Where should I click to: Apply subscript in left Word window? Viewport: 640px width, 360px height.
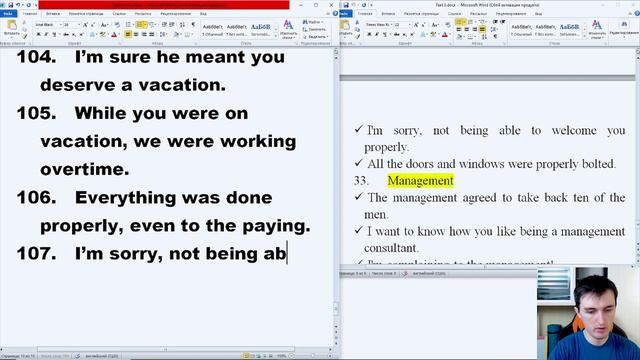[74, 35]
